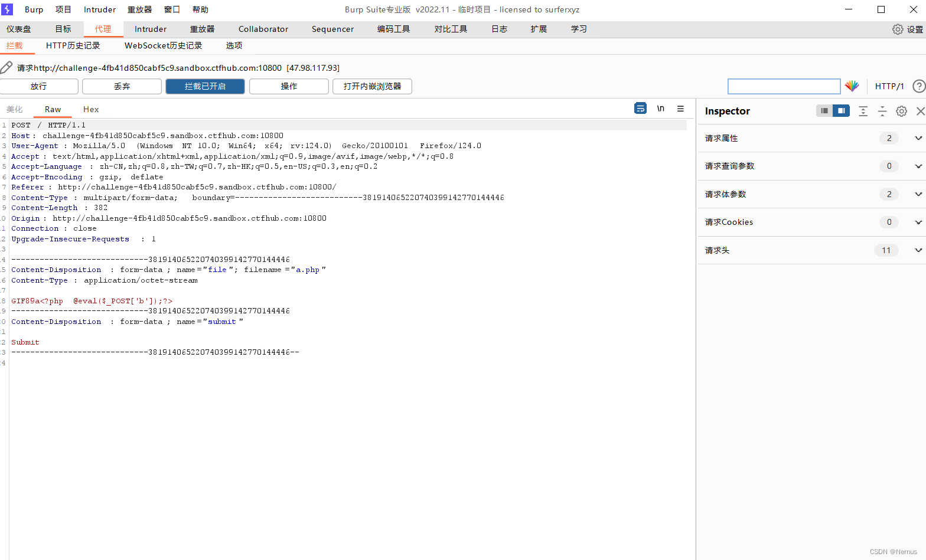Click the Inspector panel title
Image resolution: width=926 pixels, height=560 pixels.
(x=727, y=111)
